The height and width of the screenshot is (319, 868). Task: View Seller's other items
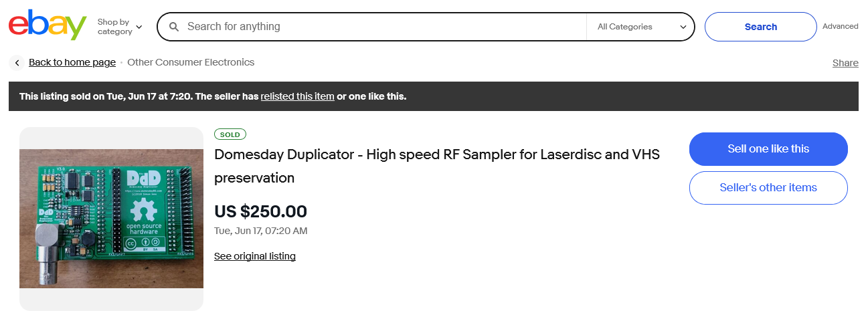(x=768, y=188)
